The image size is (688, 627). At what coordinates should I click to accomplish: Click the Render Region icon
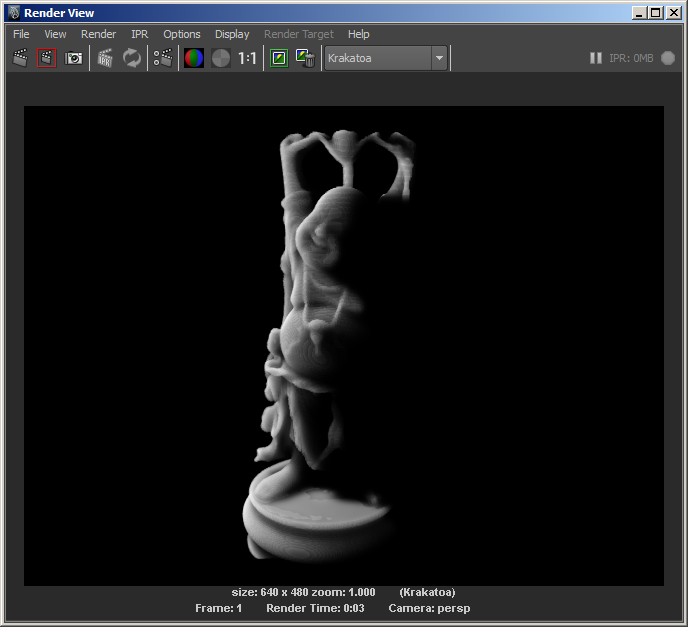coord(47,58)
